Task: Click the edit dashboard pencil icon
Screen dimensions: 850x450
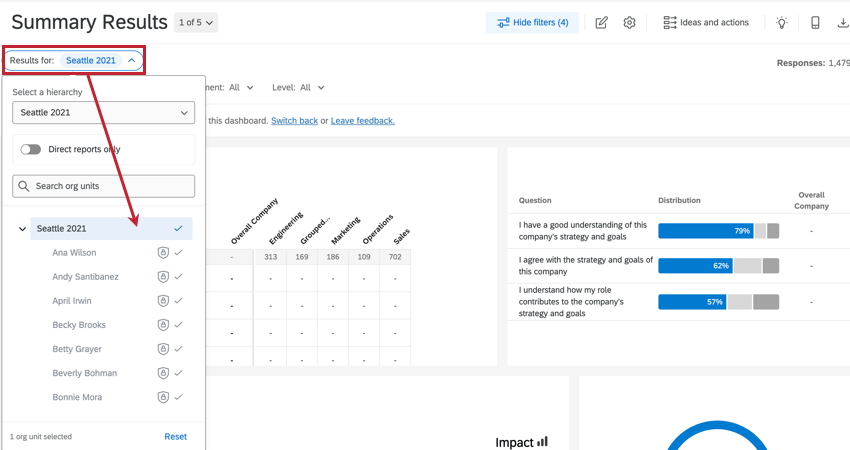Action: [x=601, y=23]
